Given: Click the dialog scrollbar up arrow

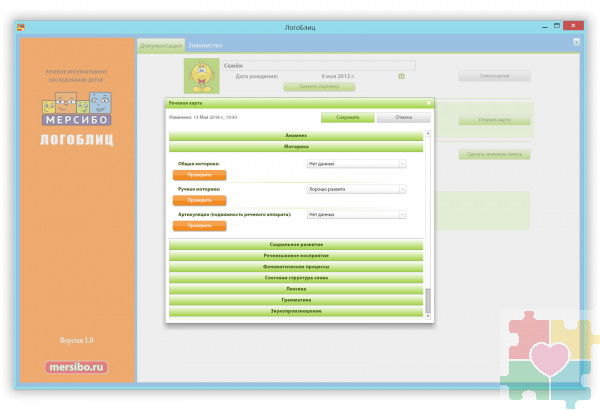Looking at the screenshot, I should pyautogui.click(x=428, y=134).
